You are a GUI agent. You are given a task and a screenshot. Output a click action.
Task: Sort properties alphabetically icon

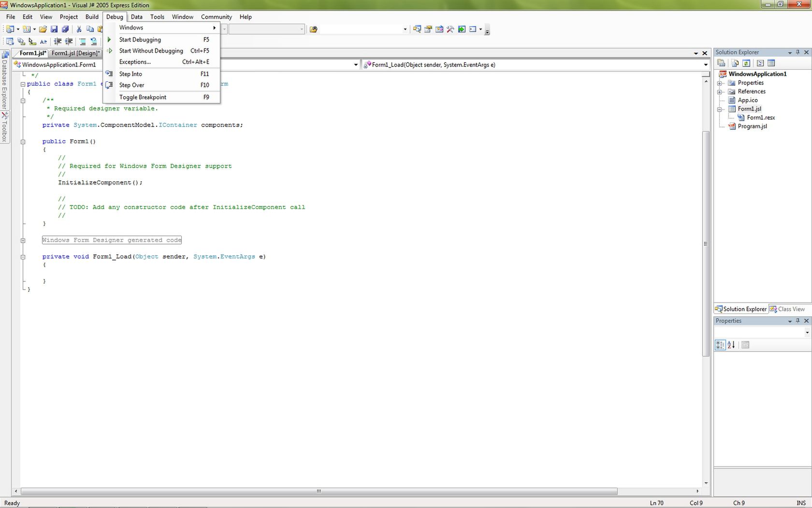pyautogui.click(x=731, y=345)
